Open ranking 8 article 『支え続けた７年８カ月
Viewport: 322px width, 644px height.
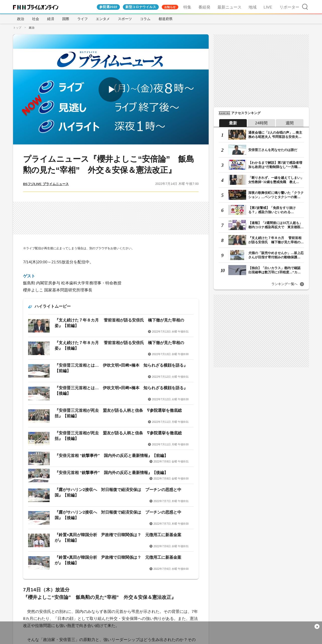pyautogui.click(x=276, y=240)
